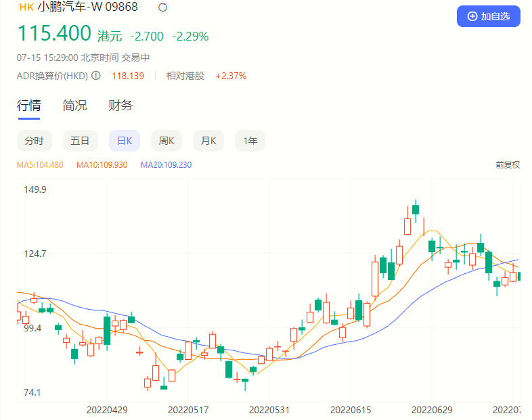532x420 pixels.
Task: Switch to the 行情 tab
Action: pyautogui.click(x=29, y=106)
